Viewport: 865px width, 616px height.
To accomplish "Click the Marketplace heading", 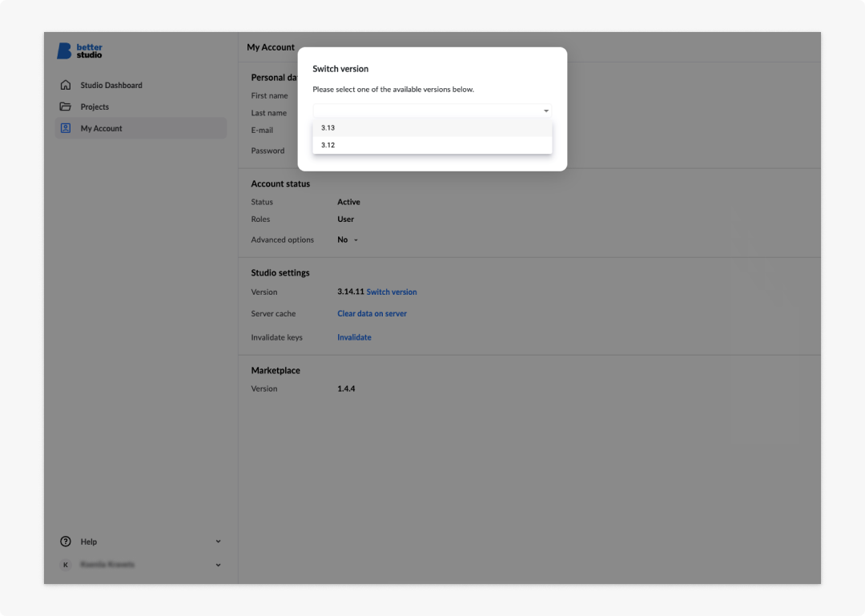I will point(276,370).
